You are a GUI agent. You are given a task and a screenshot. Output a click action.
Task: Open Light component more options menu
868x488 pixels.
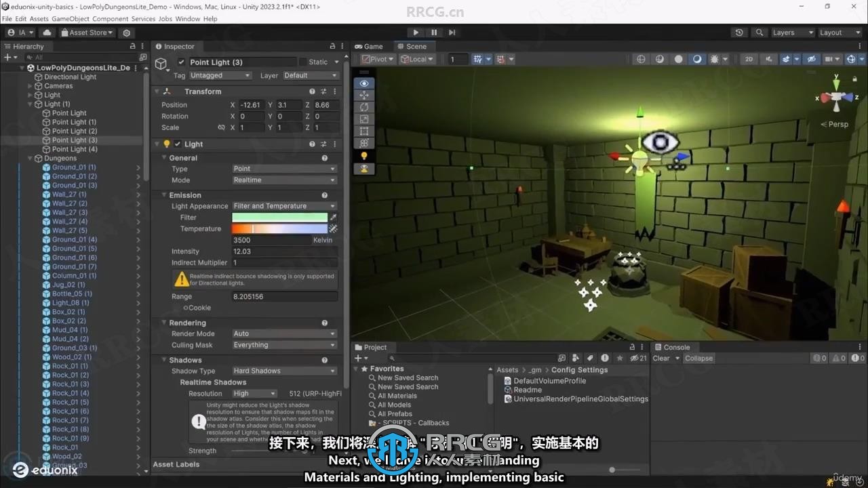pyautogui.click(x=335, y=144)
